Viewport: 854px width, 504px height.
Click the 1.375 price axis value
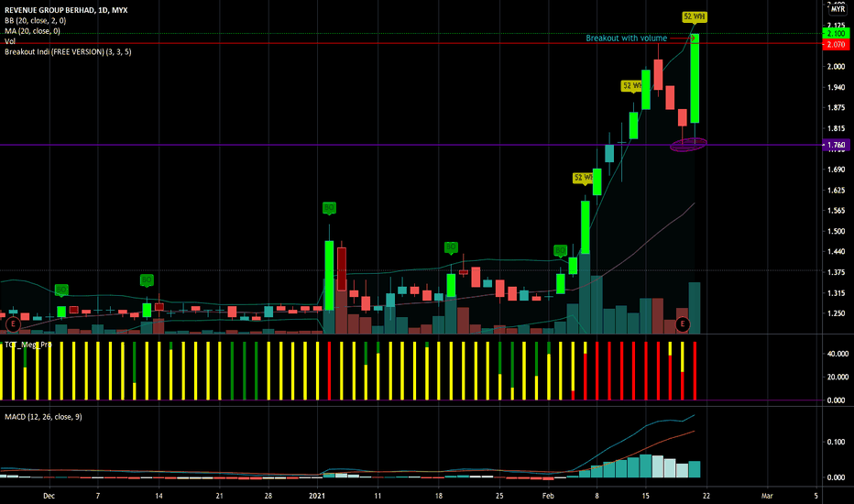[836, 272]
